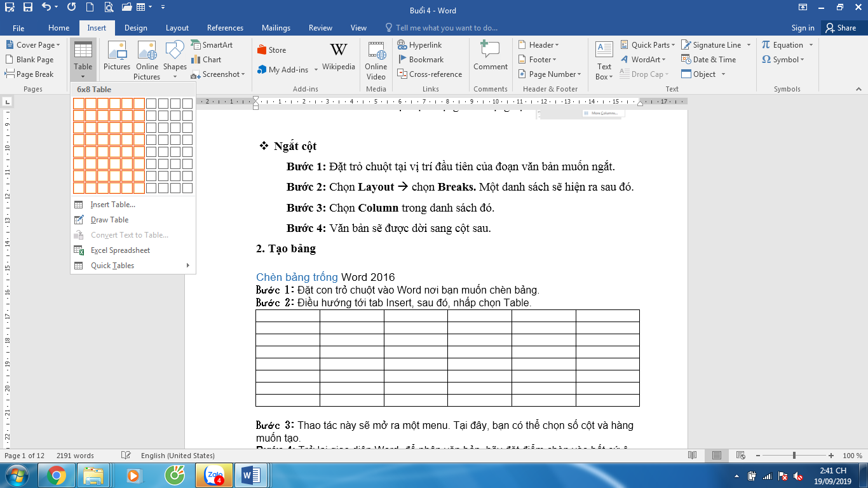Screen dimensions: 868x488
Task: Open the Footer dropdown
Action: click(x=538, y=60)
